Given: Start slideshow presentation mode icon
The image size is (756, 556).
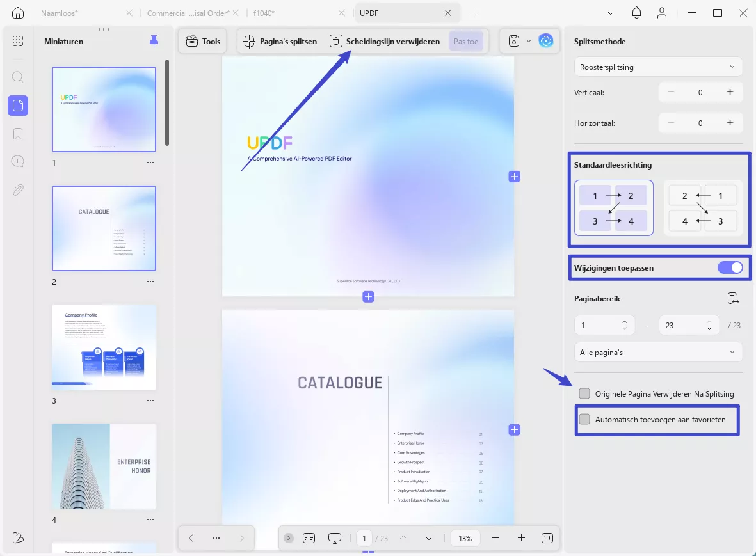Looking at the screenshot, I should click(x=335, y=538).
